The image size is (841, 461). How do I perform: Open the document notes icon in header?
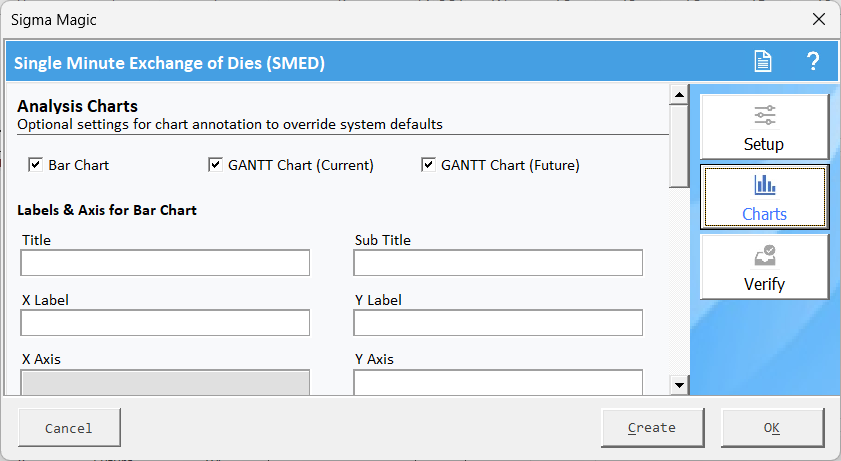[763, 61]
